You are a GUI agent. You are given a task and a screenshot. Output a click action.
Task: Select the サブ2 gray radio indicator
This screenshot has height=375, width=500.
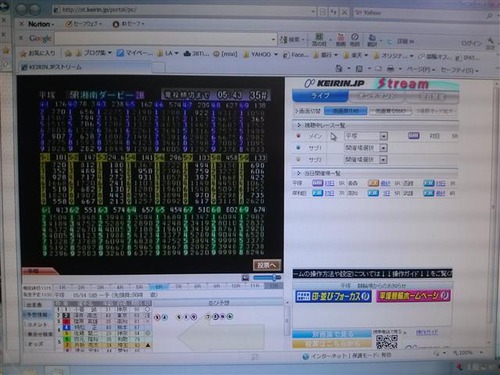(x=298, y=159)
